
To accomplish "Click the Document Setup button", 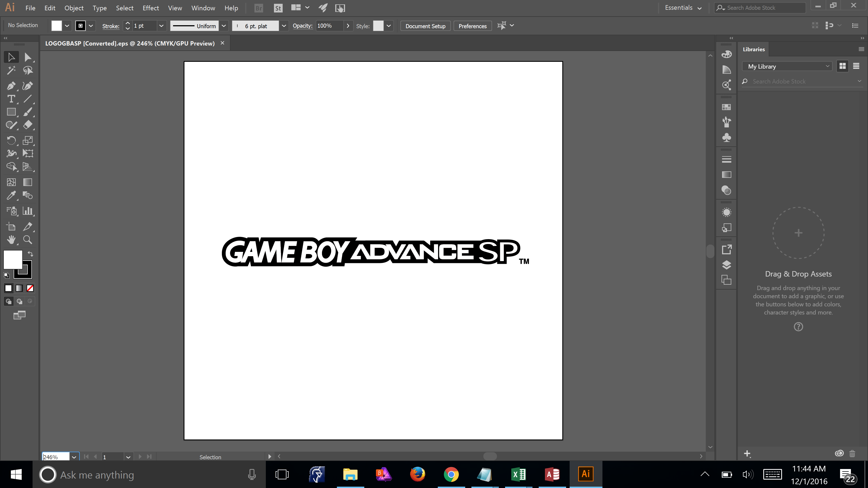I will tap(425, 26).
